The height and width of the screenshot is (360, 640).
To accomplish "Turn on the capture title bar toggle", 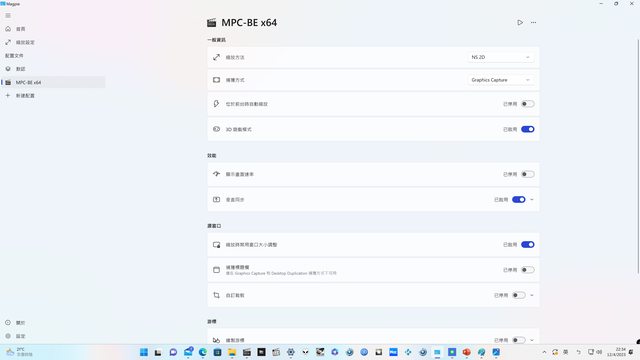I will coord(528,270).
